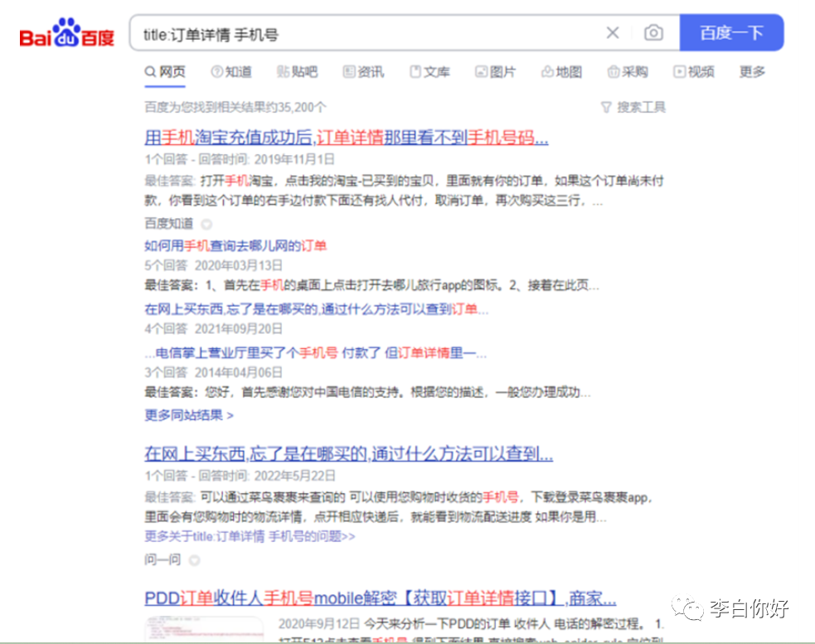Click the text 3个回答 2014年04月06日
This screenshot has height=644, width=815.
coord(214,373)
